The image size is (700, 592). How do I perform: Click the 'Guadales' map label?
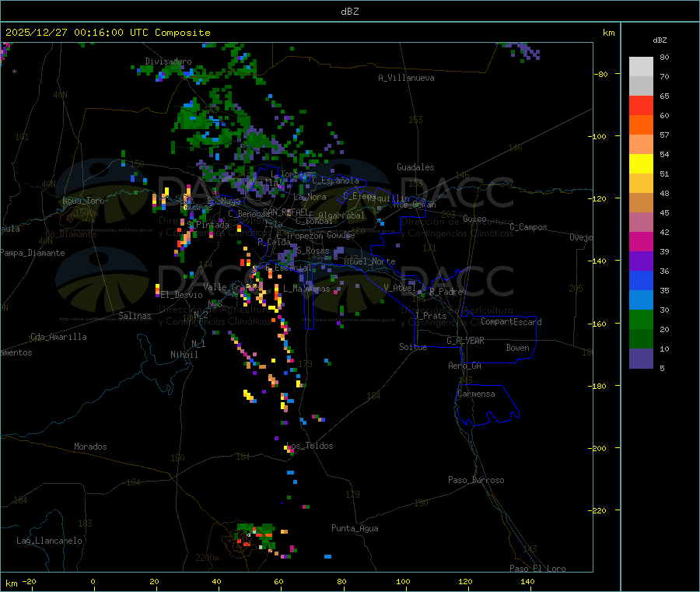[415, 167]
